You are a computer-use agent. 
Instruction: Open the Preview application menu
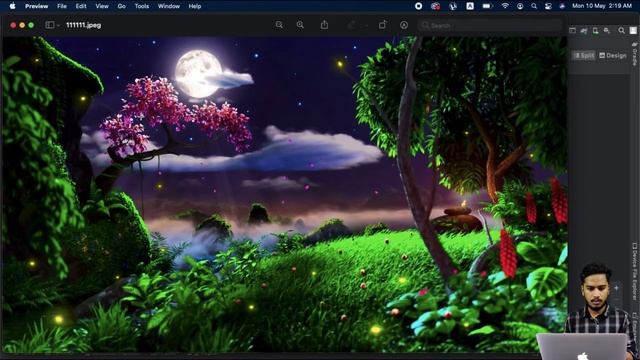click(36, 6)
